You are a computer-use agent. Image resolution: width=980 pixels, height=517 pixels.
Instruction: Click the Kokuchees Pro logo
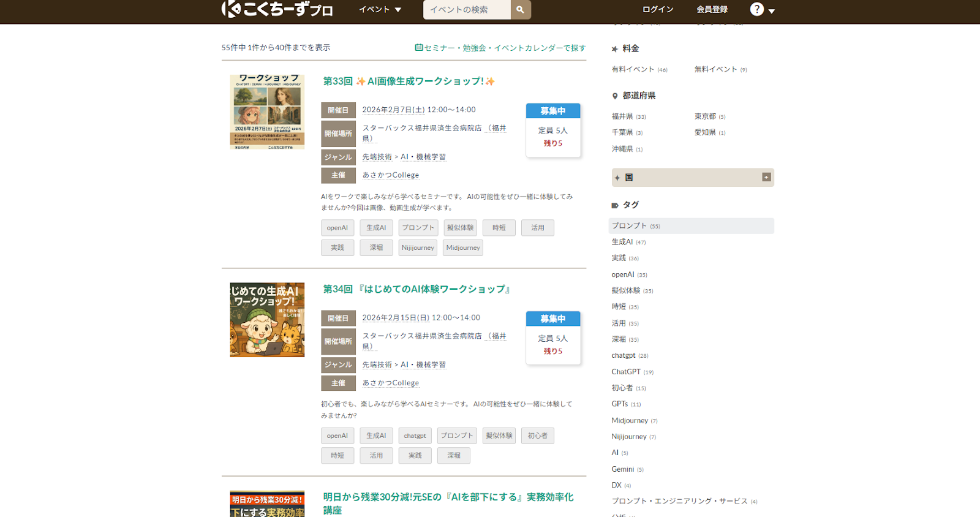277,9
